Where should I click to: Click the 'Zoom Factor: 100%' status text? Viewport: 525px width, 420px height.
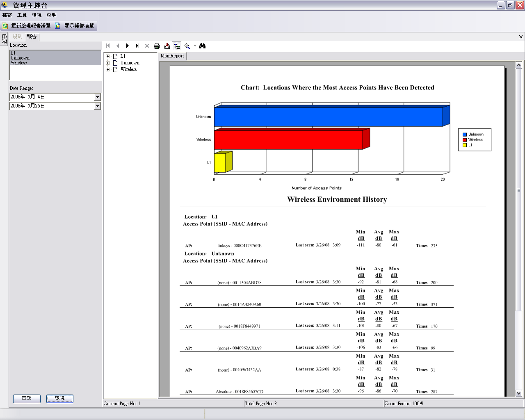point(404,404)
